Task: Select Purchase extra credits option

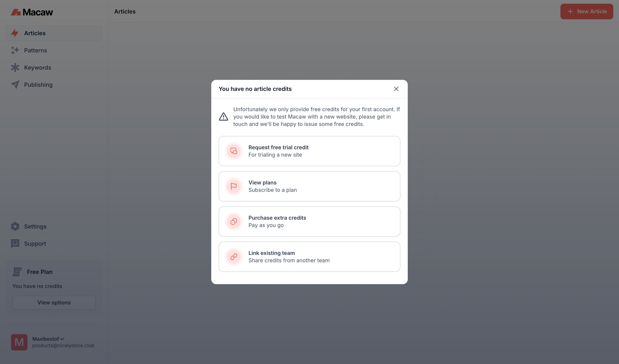Action: click(x=309, y=221)
